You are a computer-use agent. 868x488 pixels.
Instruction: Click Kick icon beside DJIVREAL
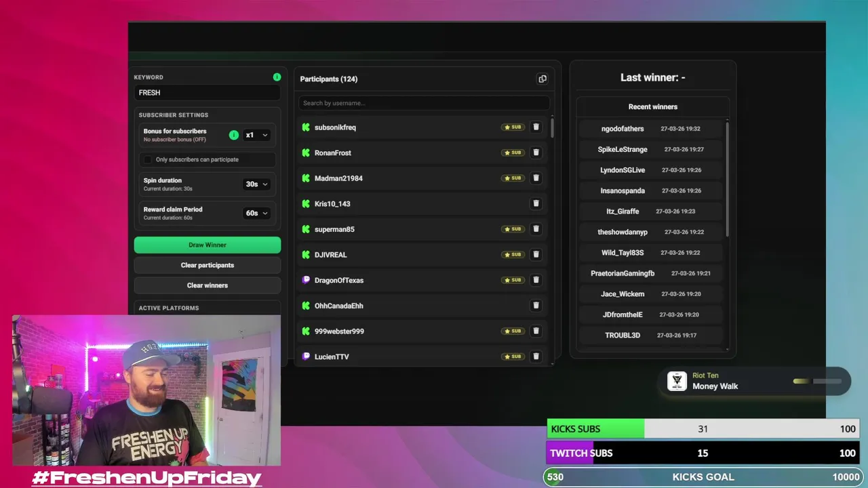[x=306, y=255]
